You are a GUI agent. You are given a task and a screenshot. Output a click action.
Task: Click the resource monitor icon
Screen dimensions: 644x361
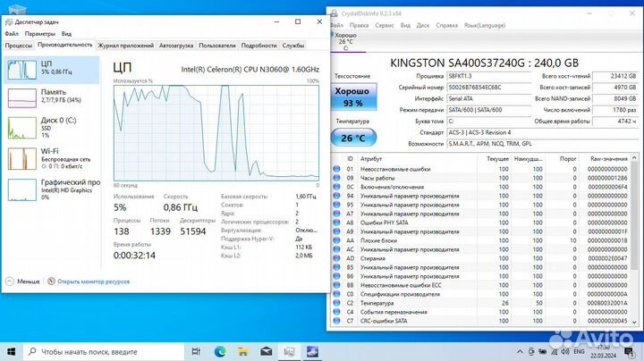51,281
